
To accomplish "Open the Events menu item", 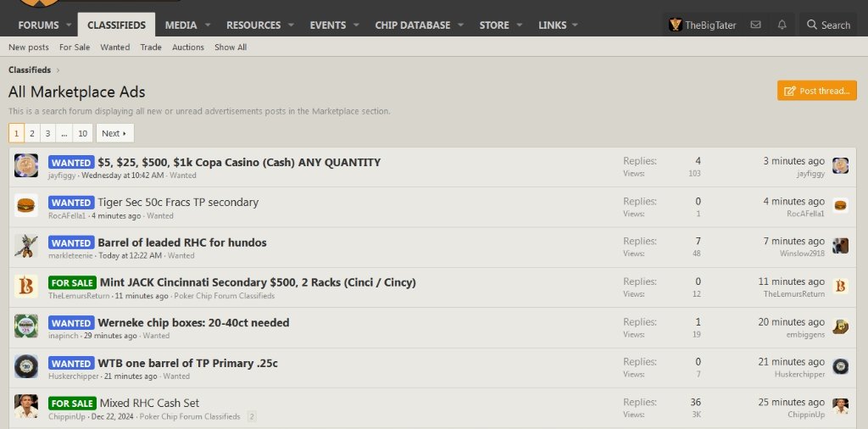I will (327, 25).
